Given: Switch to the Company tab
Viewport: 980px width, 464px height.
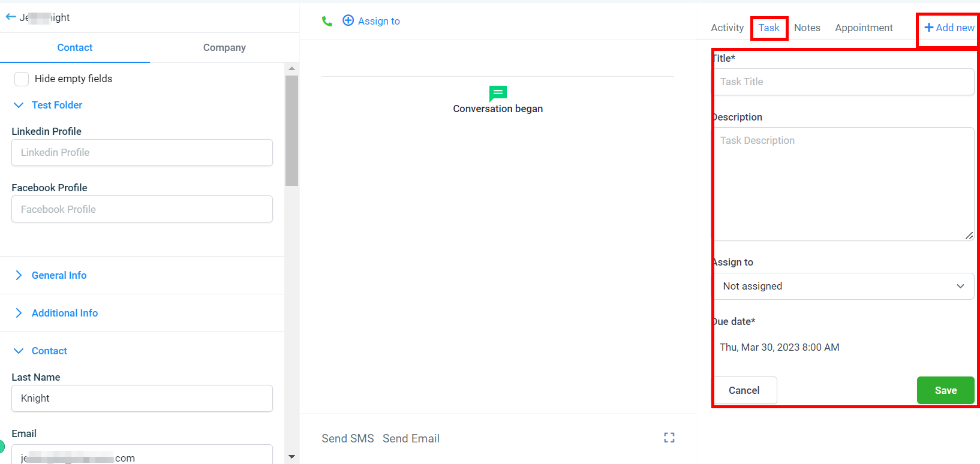Looking at the screenshot, I should (224, 48).
